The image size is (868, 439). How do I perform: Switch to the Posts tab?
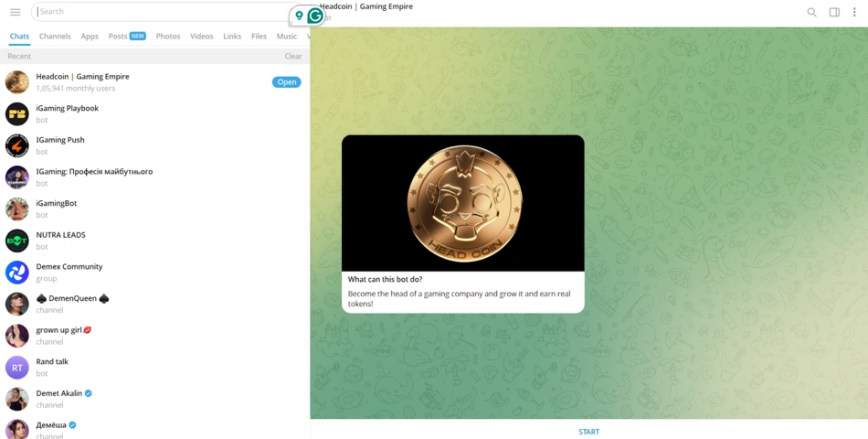point(127,36)
